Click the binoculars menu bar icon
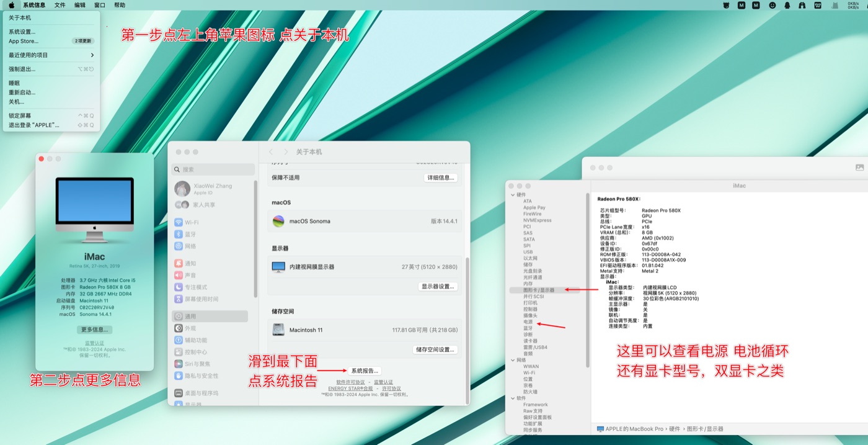Image resolution: width=868 pixels, height=445 pixels. tap(802, 5)
